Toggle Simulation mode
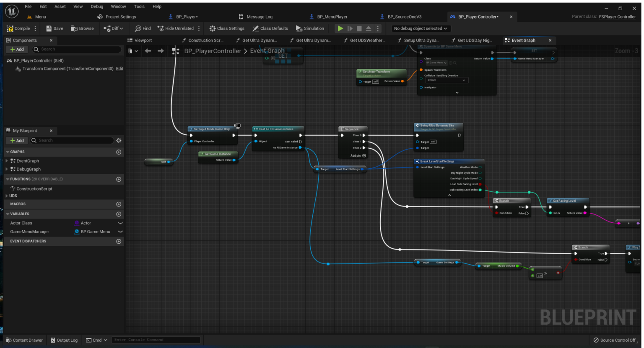Image resolution: width=644 pixels, height=348 pixels. 310,28
